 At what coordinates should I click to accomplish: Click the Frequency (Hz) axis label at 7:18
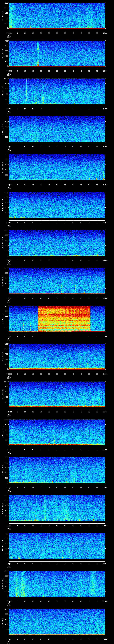[3, 166]
